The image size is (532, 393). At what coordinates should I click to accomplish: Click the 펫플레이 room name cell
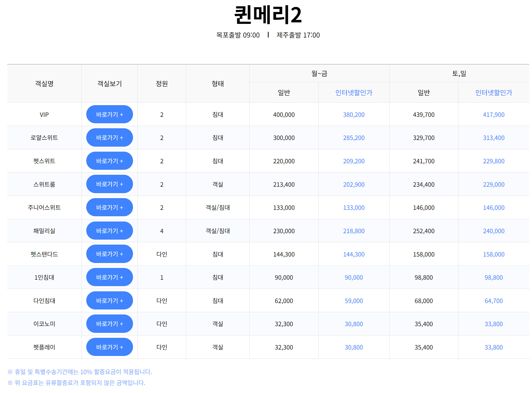pos(44,347)
